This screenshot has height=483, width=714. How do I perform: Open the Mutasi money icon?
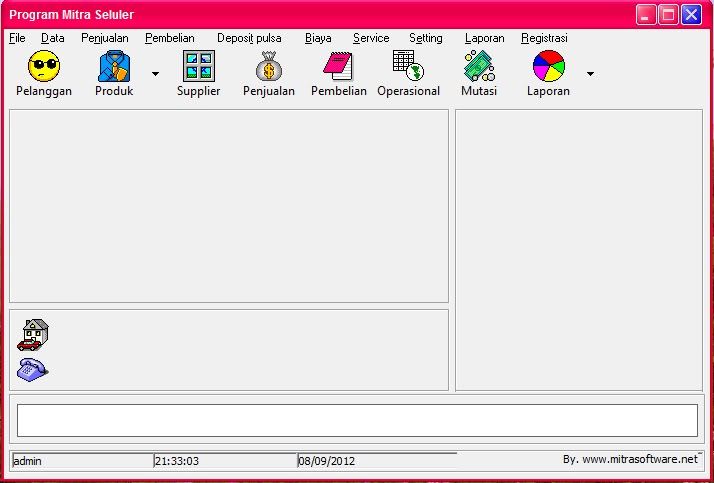[x=479, y=66]
